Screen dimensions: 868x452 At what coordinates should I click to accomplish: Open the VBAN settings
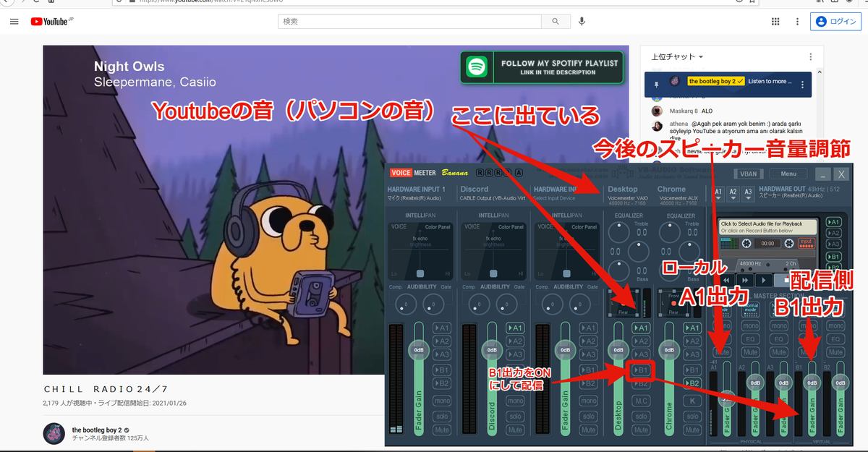coord(749,174)
